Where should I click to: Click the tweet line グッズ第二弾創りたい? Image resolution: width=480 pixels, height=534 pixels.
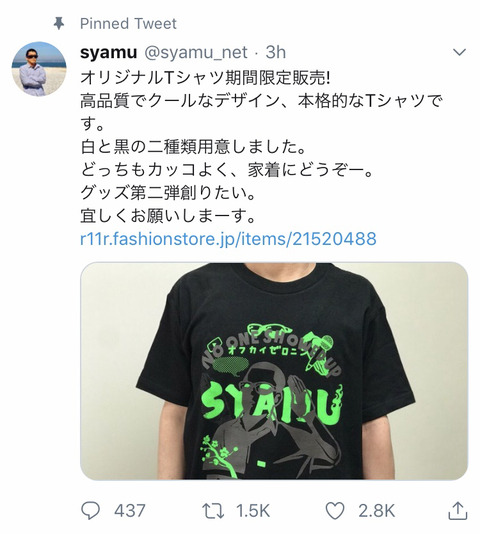coord(168,193)
